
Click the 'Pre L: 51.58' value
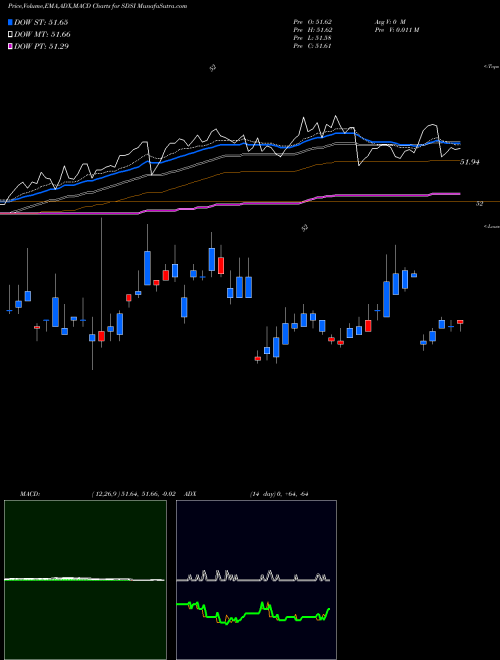tap(314, 38)
